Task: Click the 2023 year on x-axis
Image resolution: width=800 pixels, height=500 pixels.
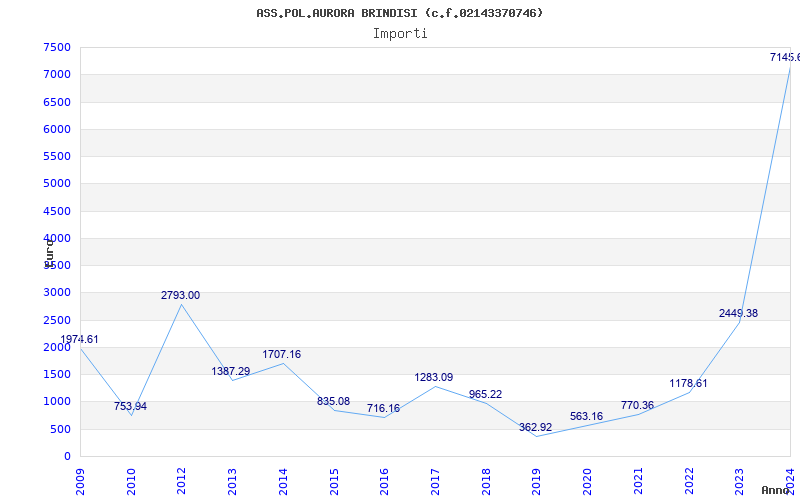Action: (739, 482)
